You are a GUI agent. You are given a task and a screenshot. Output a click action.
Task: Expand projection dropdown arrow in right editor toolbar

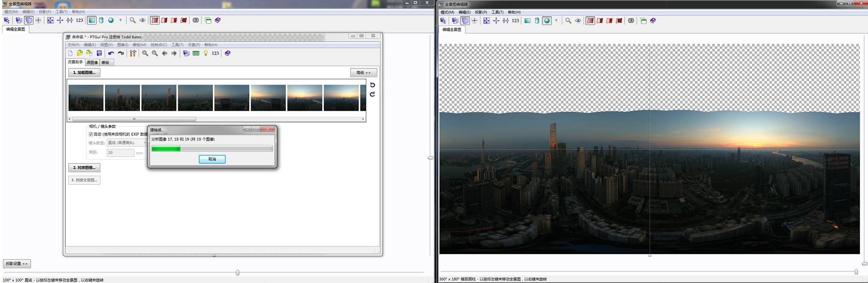coord(556,21)
